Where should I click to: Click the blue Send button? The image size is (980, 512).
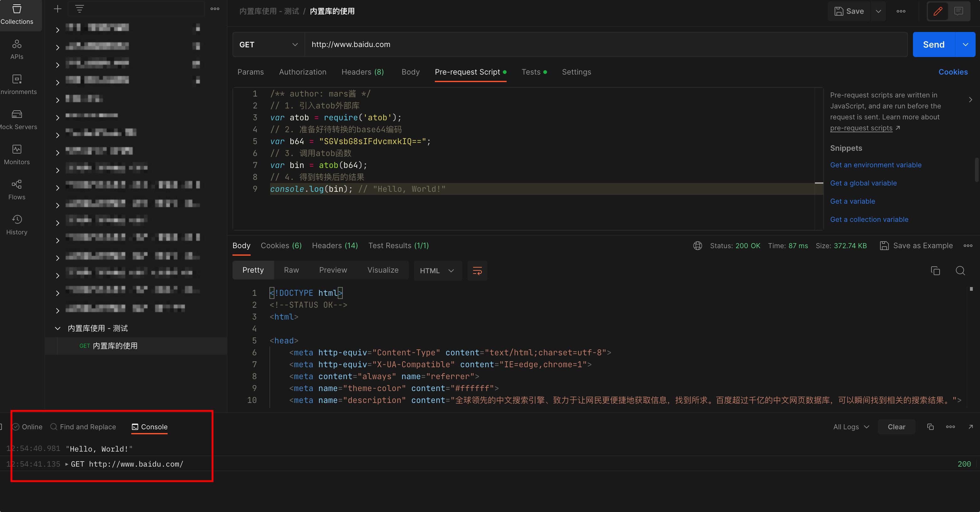933,44
